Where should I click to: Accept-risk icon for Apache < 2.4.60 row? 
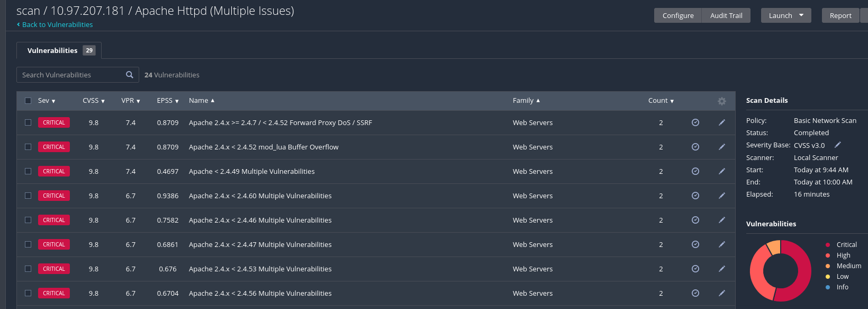pos(695,196)
